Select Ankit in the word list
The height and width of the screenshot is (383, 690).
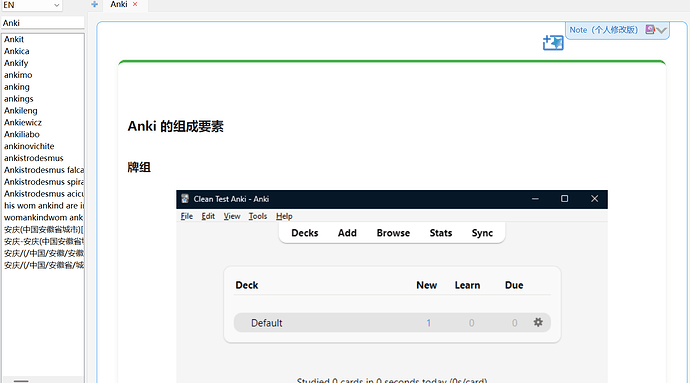[14, 39]
